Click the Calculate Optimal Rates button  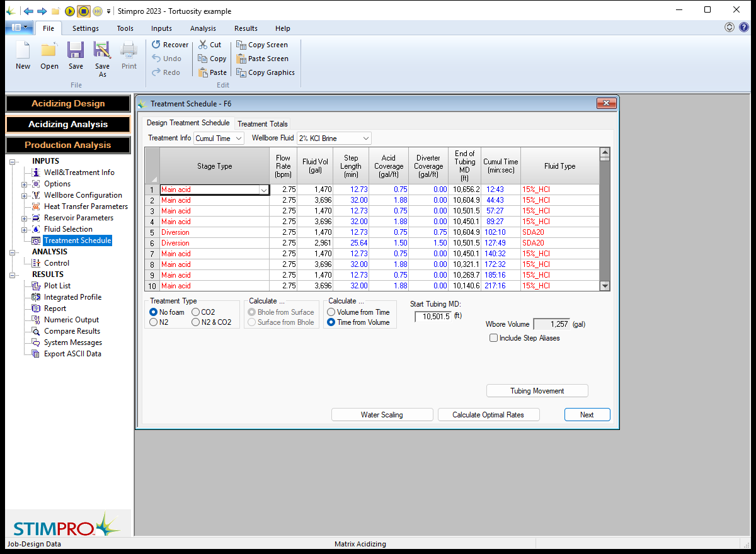tap(489, 415)
